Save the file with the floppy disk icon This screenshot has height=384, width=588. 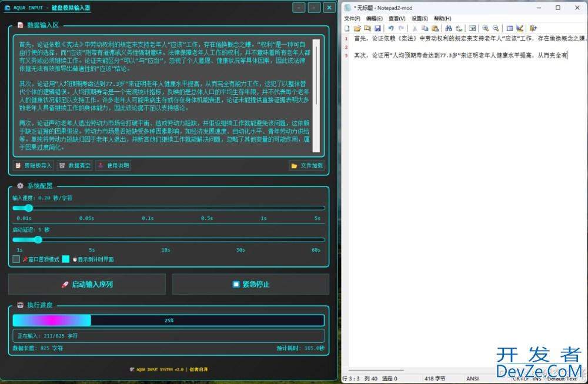(x=377, y=28)
